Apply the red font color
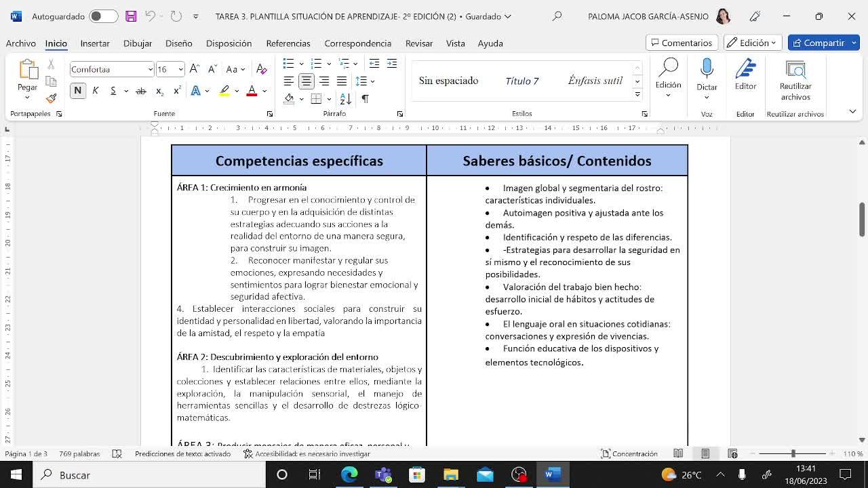Image resolution: width=868 pixels, height=488 pixels. (252, 91)
